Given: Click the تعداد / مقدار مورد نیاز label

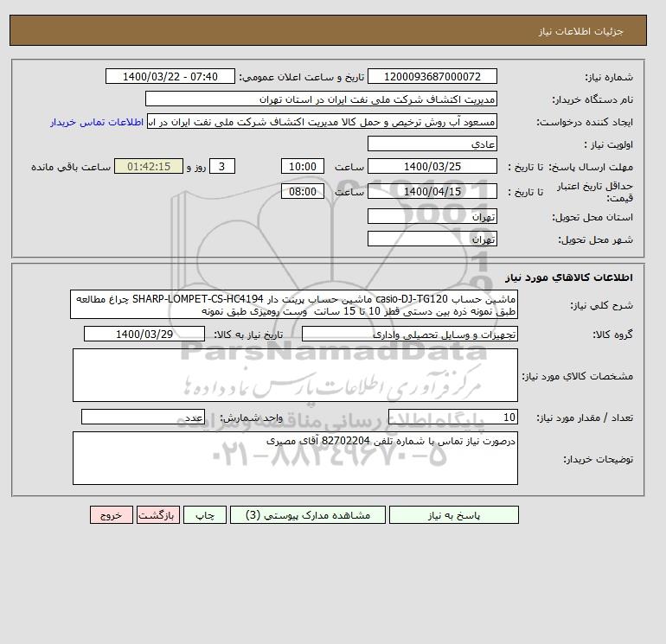Looking at the screenshot, I should pyautogui.click(x=585, y=418).
